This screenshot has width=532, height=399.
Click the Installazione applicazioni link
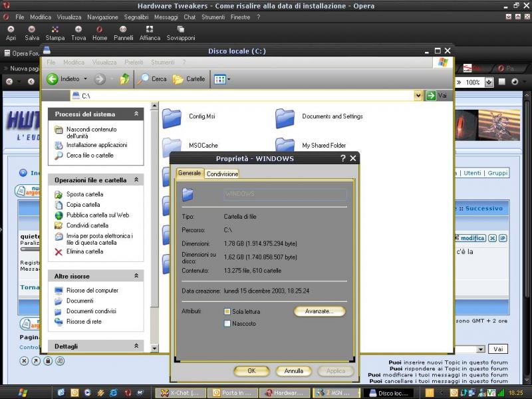(96, 145)
